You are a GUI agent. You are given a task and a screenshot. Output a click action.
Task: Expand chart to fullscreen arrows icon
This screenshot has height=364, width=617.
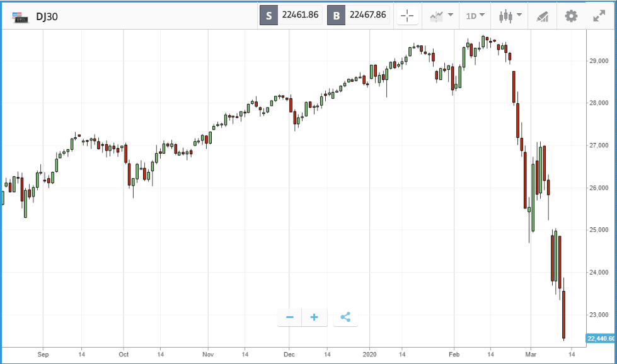[599, 16]
